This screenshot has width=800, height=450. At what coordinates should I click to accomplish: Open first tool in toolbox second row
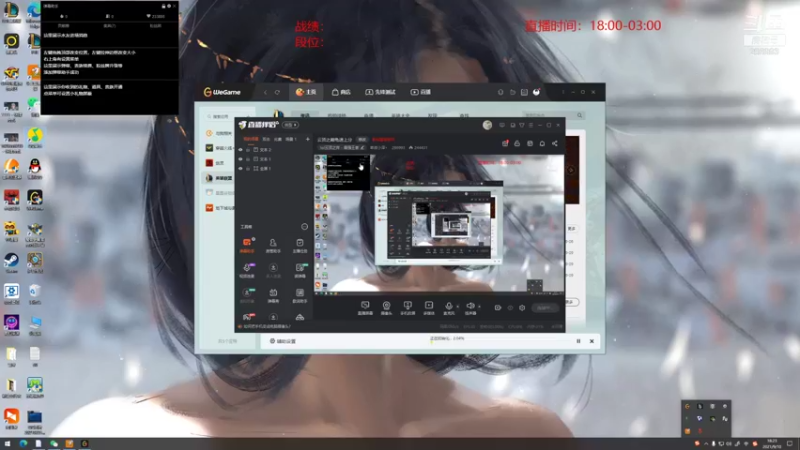(x=247, y=270)
